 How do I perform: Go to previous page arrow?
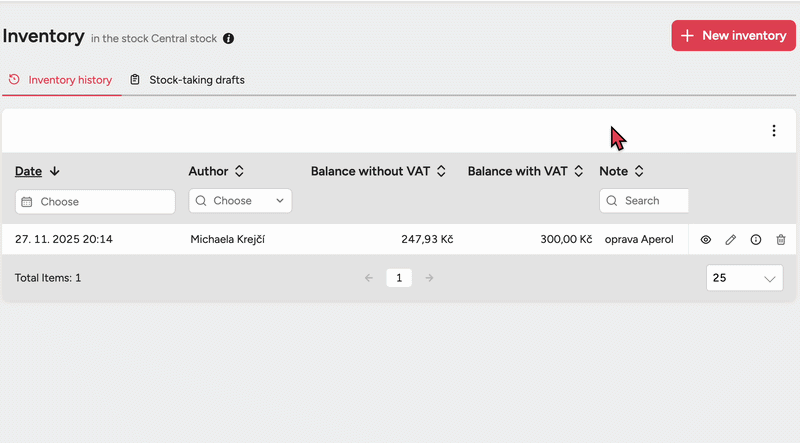tap(369, 278)
